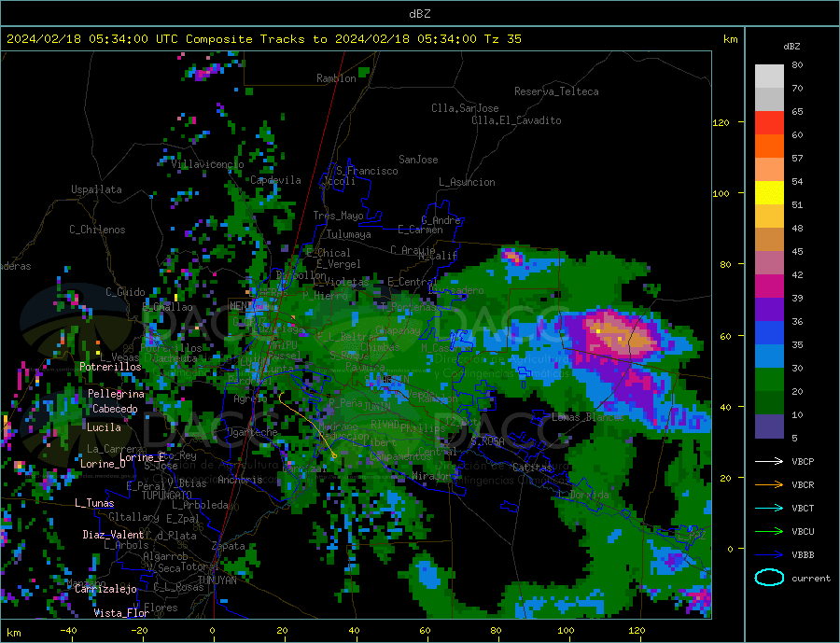
Task: Click the Villavicencio place label
Action: pyautogui.click(x=207, y=164)
